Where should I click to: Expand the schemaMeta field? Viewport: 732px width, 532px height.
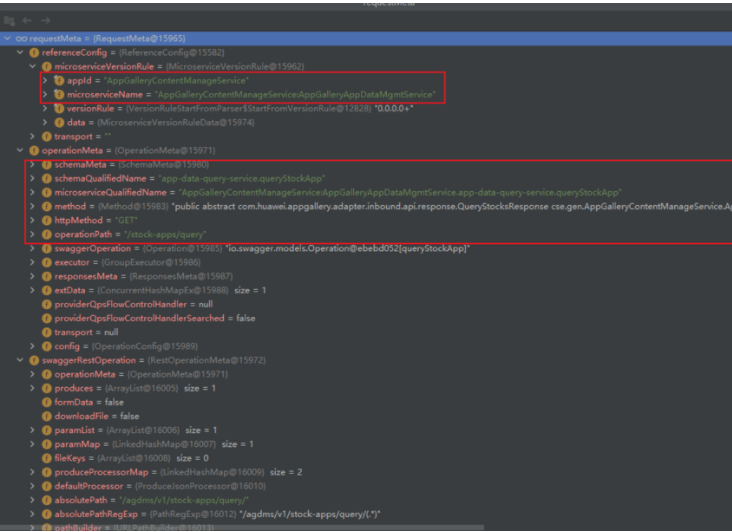click(32, 164)
